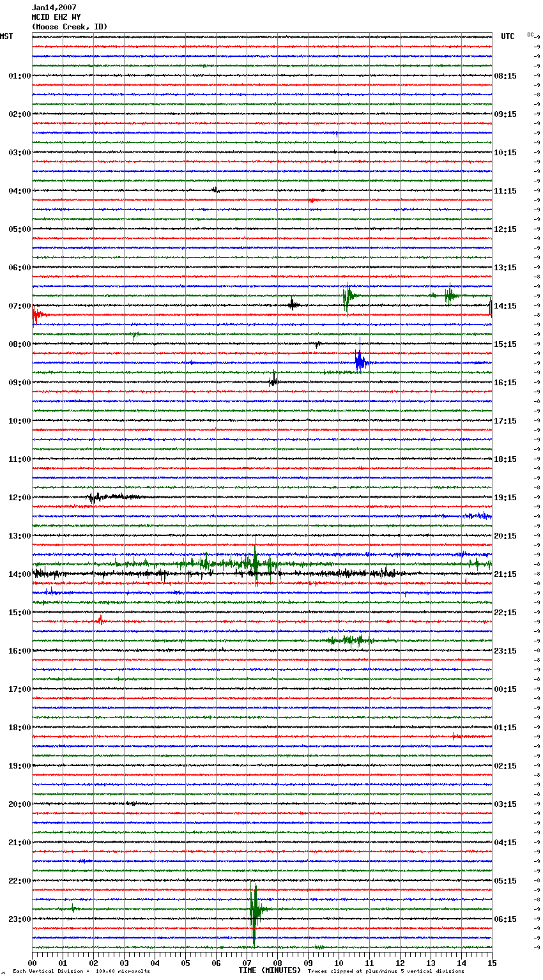
Task: Click the 11:15 UTC time label
Action: pos(505,191)
